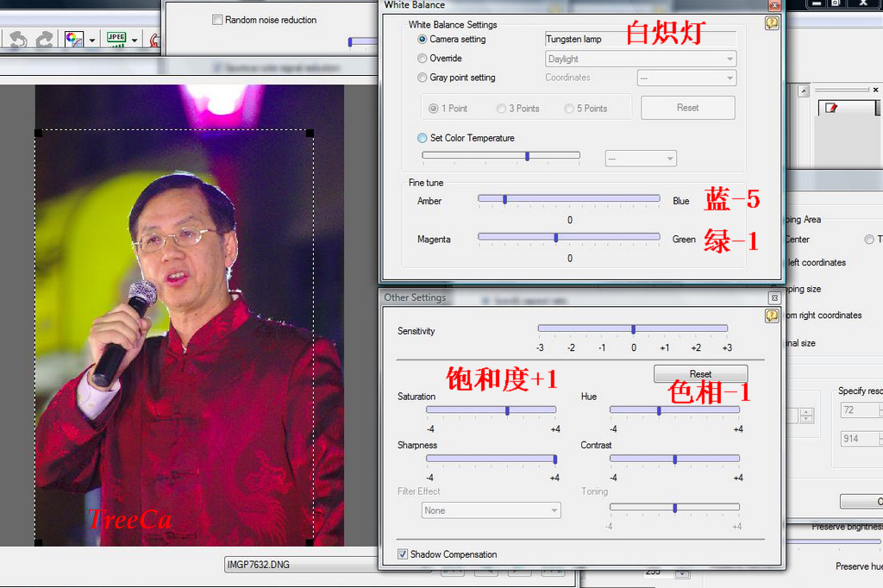Image resolution: width=883 pixels, height=588 pixels.
Task: Open help tip in Other Settings panel
Action: [x=772, y=316]
